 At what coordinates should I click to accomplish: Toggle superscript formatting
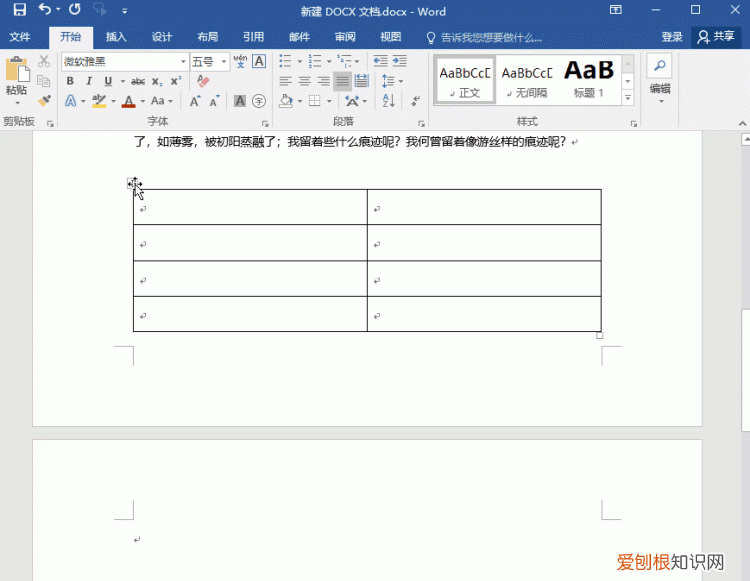pyautogui.click(x=176, y=81)
